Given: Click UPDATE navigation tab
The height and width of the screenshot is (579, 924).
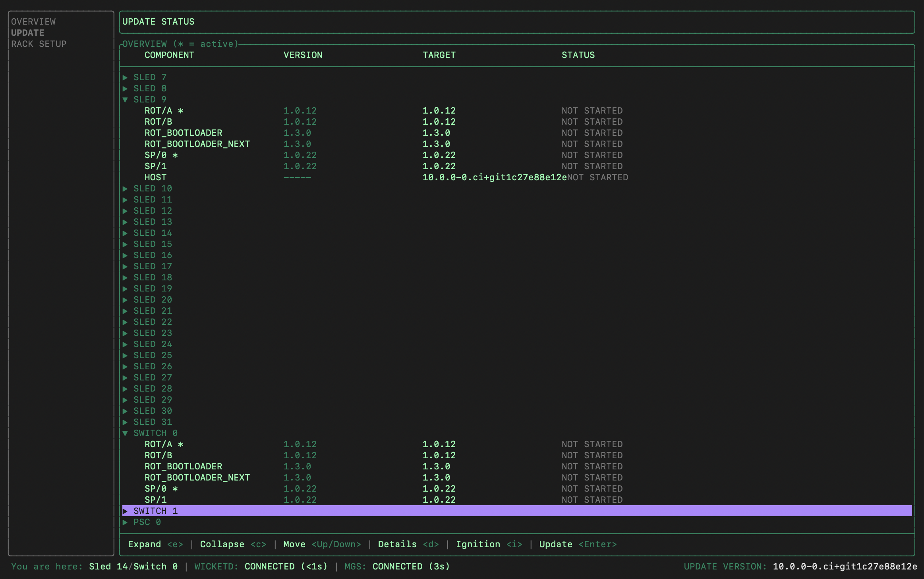Looking at the screenshot, I should (27, 32).
